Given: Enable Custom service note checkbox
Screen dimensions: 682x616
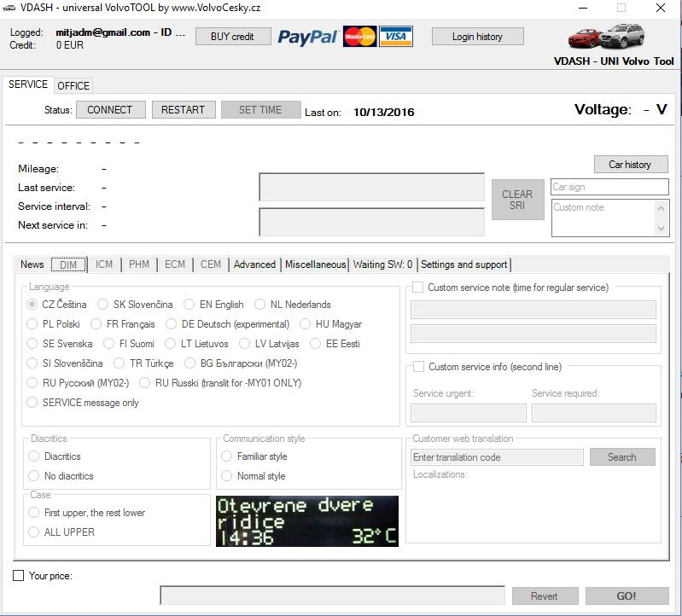Looking at the screenshot, I should 417,288.
